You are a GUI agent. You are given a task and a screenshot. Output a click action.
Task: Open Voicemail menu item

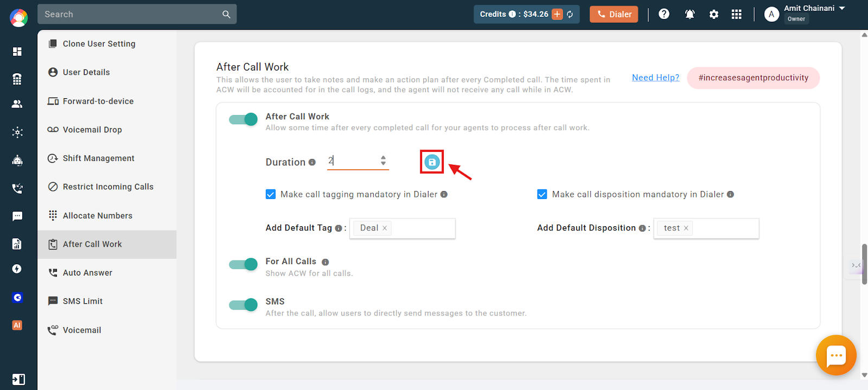pos(107,330)
